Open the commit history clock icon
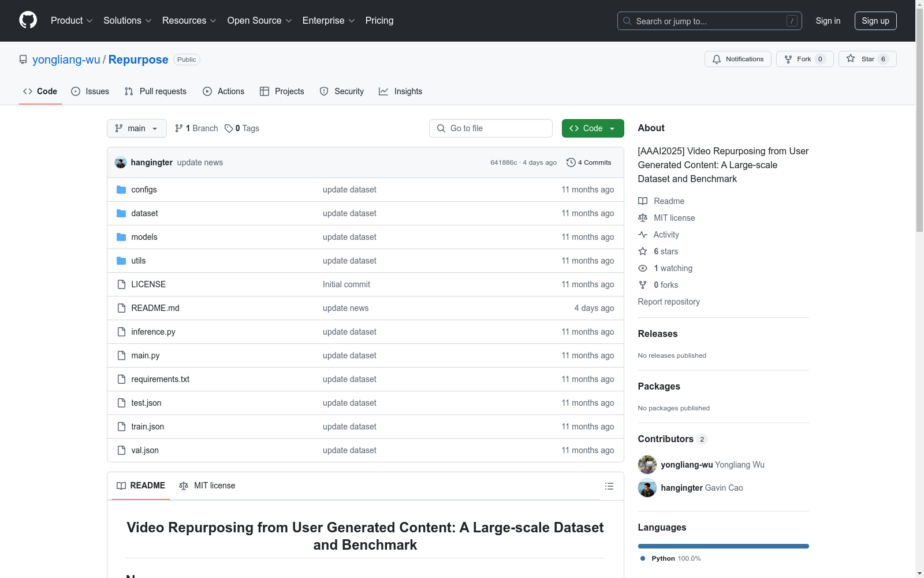 (571, 162)
